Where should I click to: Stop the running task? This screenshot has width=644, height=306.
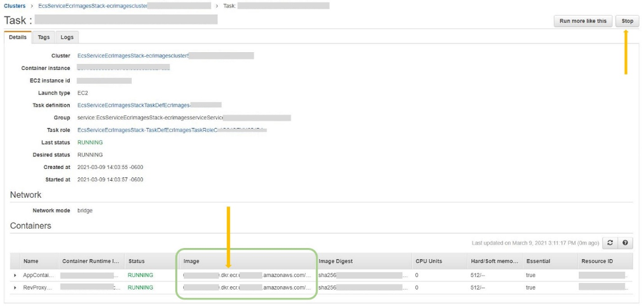click(x=627, y=21)
